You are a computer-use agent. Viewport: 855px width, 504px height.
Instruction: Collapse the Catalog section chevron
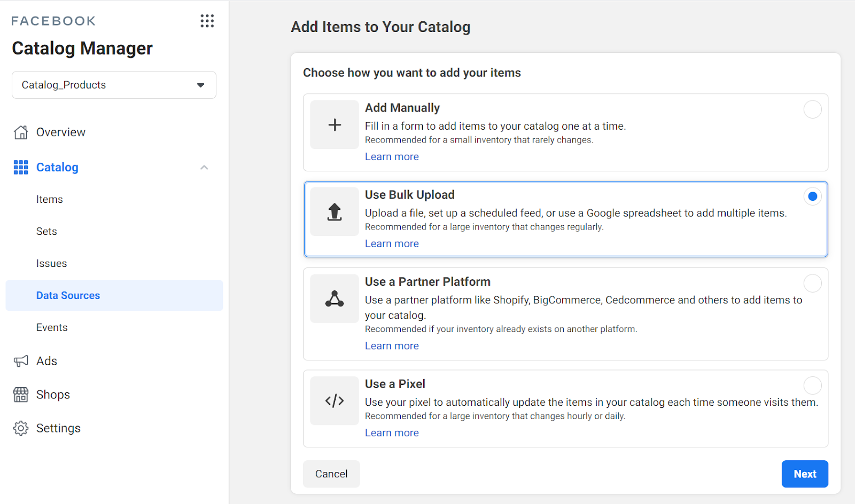(x=204, y=168)
